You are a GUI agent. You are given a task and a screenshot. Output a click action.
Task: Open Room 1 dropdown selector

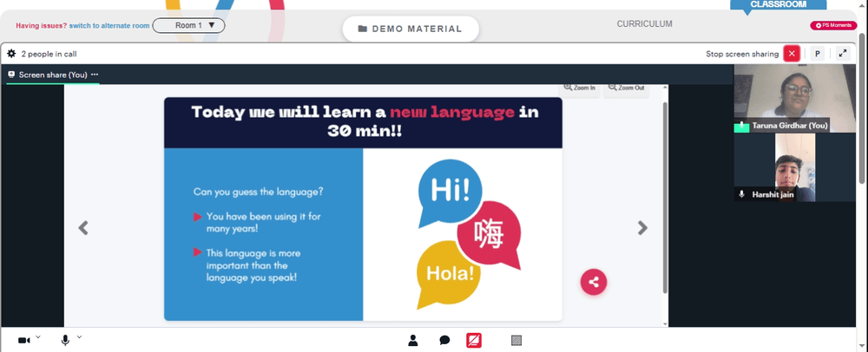(188, 25)
